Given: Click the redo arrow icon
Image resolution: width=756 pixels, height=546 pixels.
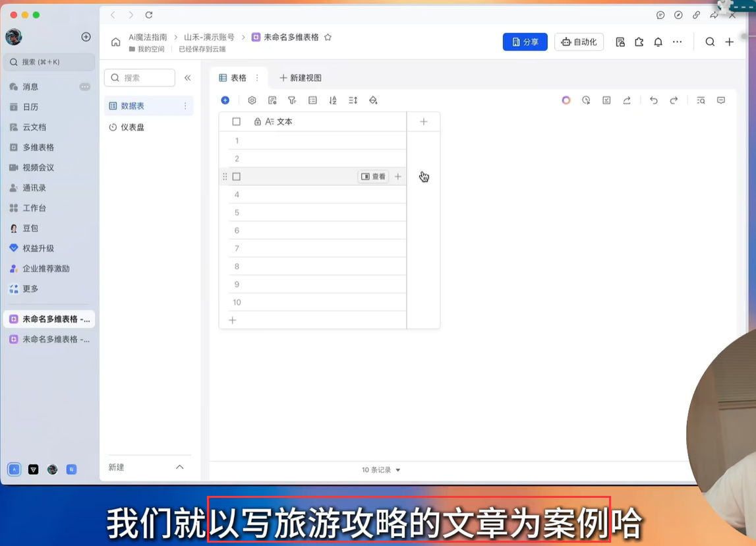Looking at the screenshot, I should (674, 100).
